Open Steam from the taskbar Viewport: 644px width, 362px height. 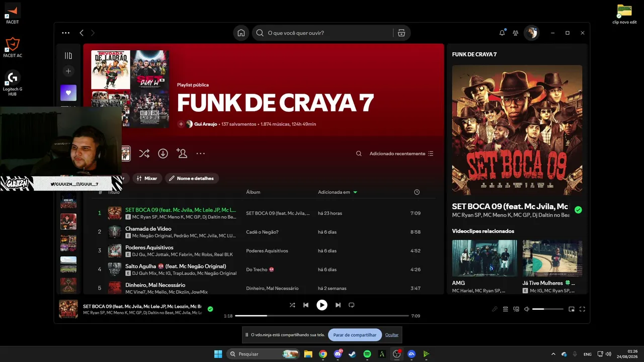click(x=352, y=354)
